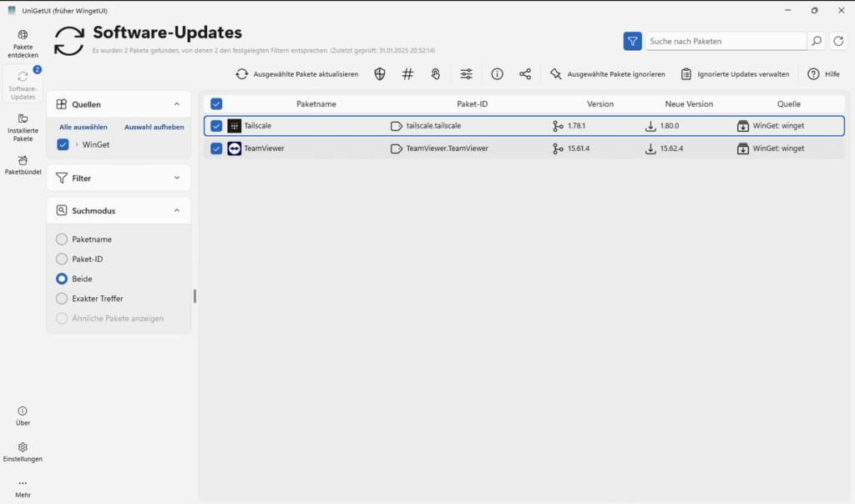
Task: Click the TeamViewer app icon
Action: click(x=234, y=149)
